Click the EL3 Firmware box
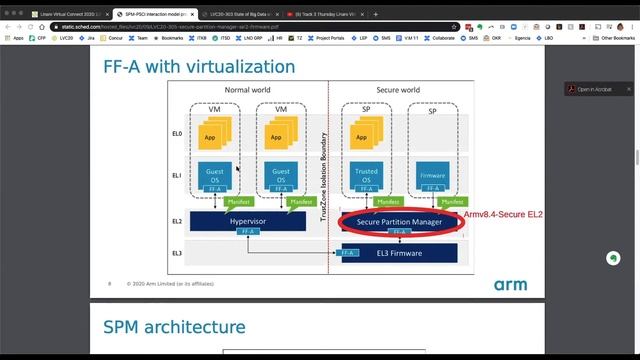 (399, 253)
